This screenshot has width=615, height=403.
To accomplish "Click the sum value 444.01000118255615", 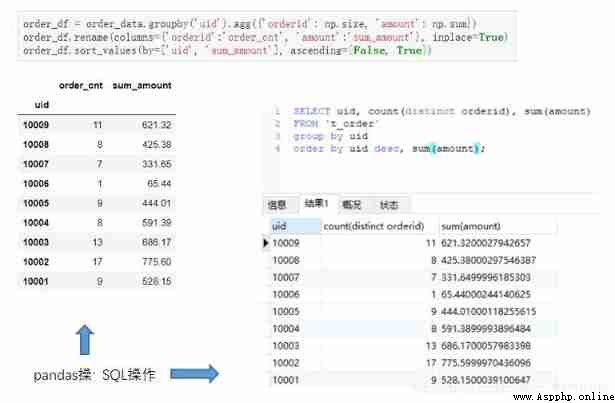I will (x=488, y=312).
